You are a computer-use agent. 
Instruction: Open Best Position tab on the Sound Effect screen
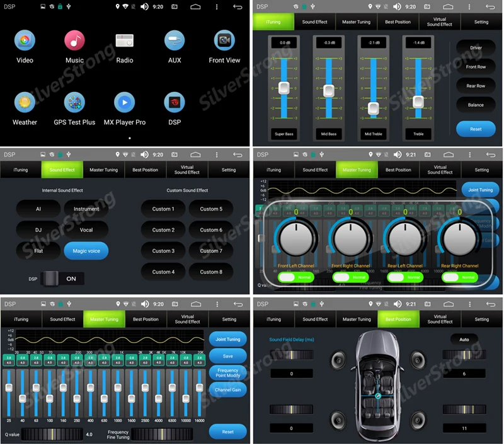pos(146,170)
